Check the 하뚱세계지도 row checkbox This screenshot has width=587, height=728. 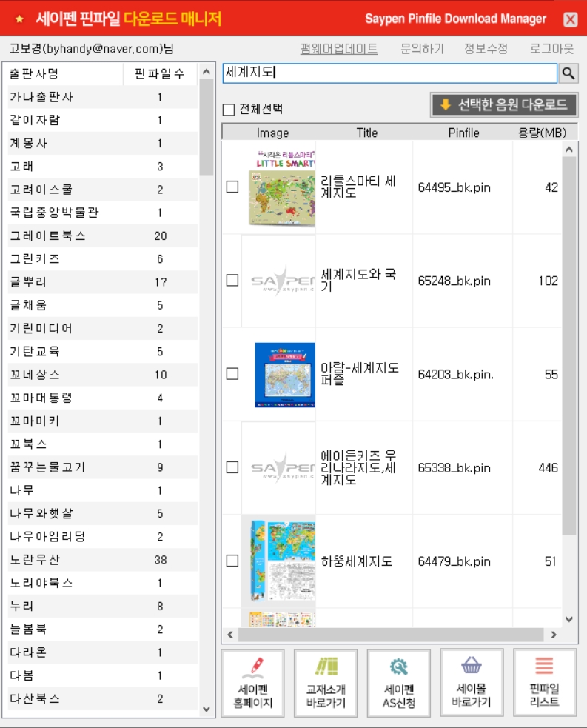click(232, 561)
